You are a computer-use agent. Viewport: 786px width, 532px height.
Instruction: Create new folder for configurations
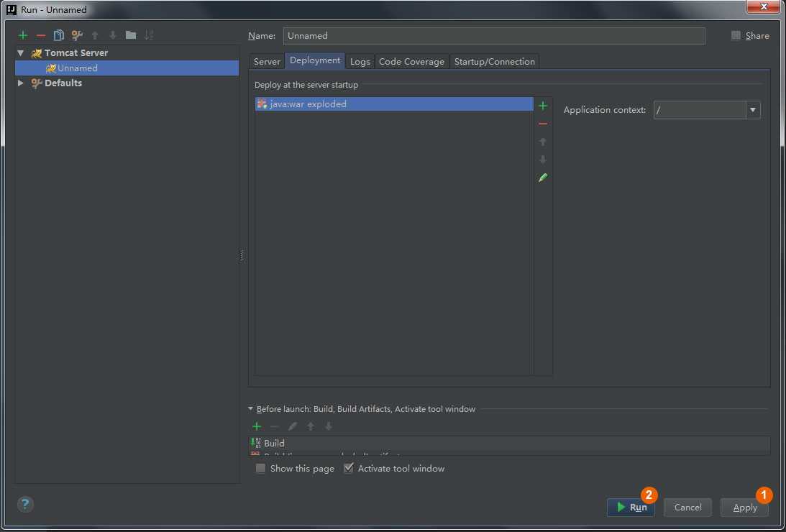[x=131, y=35]
